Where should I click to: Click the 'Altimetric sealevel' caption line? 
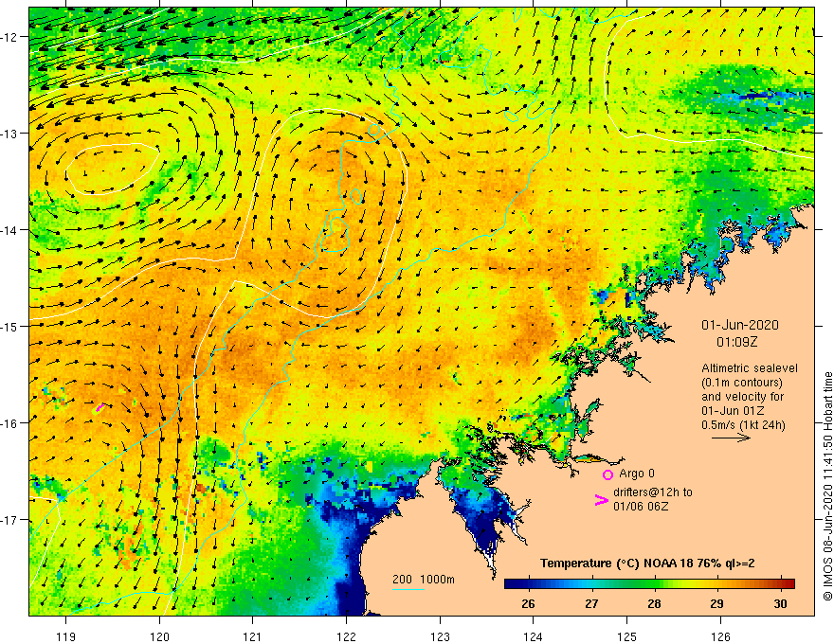pyautogui.click(x=750, y=368)
